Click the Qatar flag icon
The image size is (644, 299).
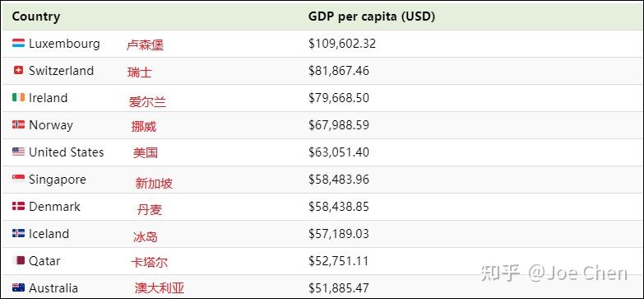[x=18, y=260]
